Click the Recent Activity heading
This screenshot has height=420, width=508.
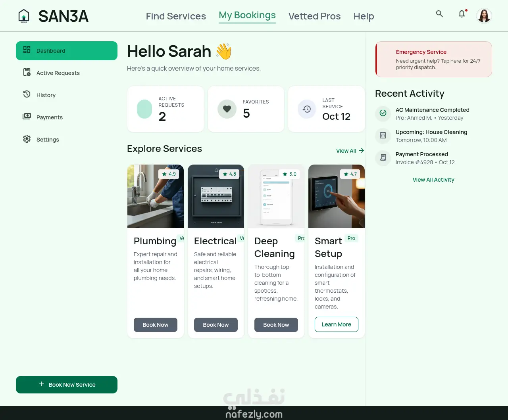tap(410, 94)
